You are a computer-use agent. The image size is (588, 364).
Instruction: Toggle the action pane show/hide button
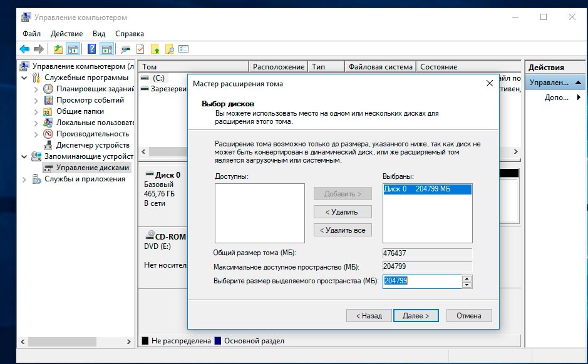[107, 49]
